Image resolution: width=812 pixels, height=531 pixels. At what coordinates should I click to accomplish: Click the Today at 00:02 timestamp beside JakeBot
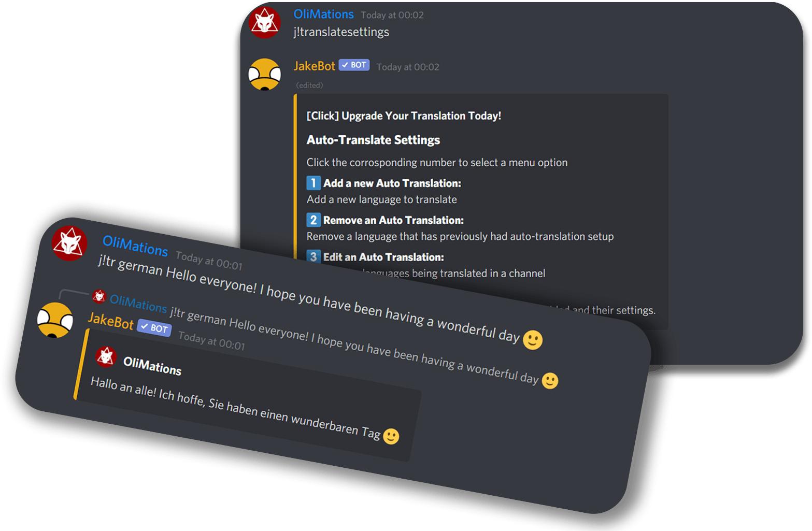[408, 67]
